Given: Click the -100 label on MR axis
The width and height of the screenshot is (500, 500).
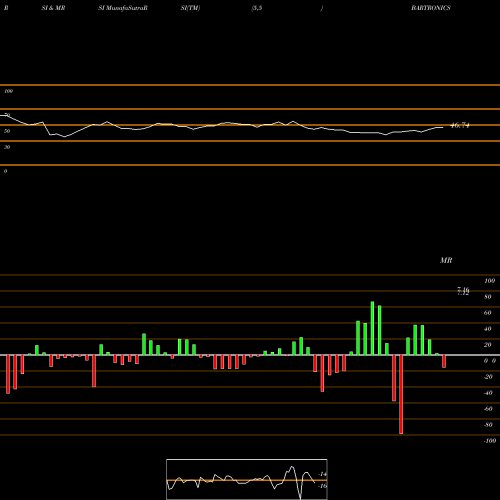Looking at the screenshot, I should 490,441.
